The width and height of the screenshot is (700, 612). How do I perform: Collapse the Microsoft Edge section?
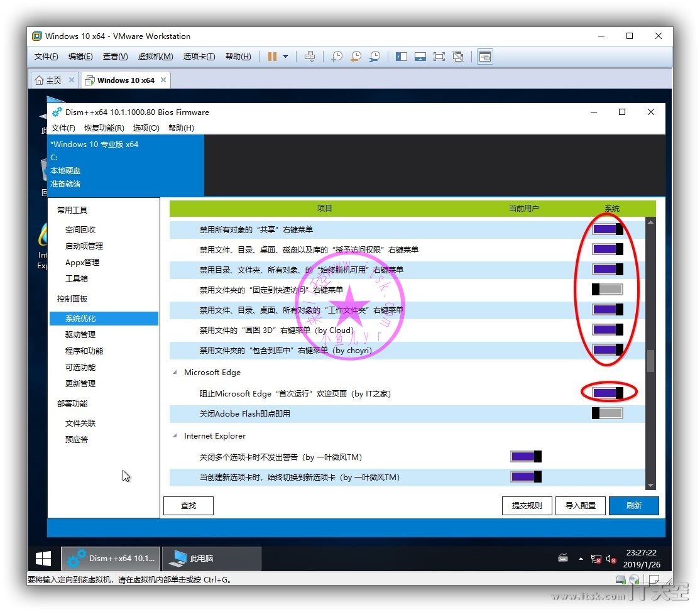175,372
